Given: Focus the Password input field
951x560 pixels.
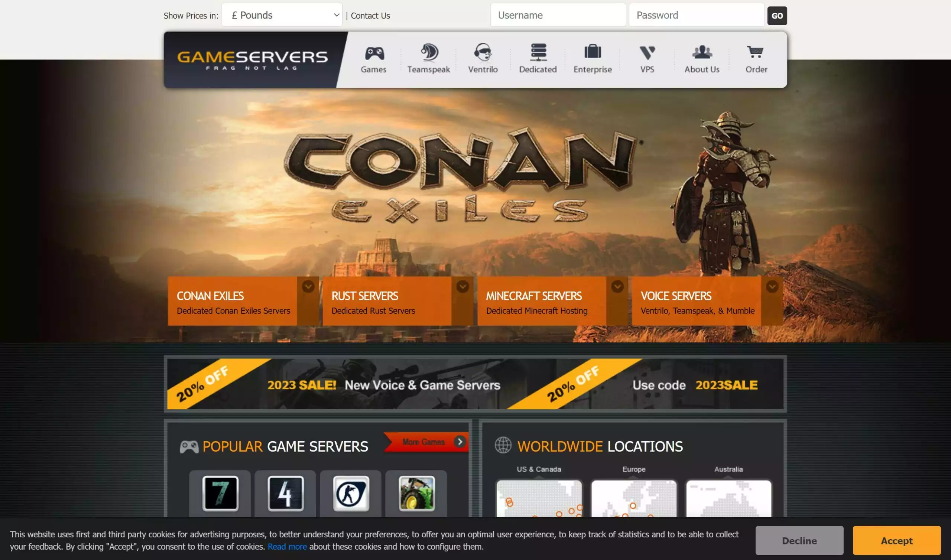Looking at the screenshot, I should click(697, 15).
